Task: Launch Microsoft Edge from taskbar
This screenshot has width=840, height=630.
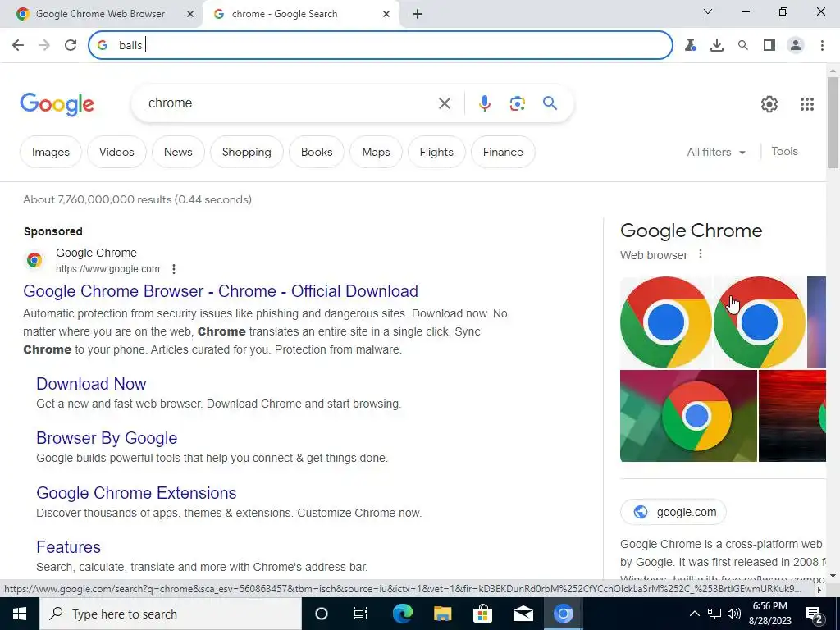Action: tap(402, 614)
